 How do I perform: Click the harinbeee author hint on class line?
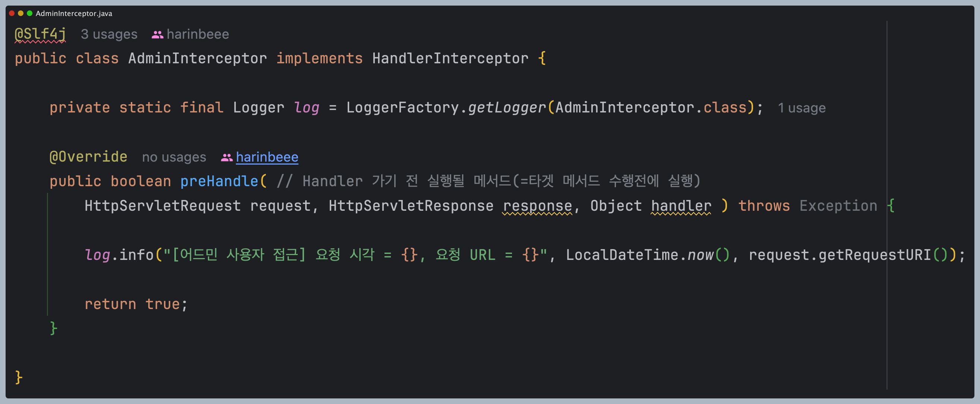click(x=197, y=35)
